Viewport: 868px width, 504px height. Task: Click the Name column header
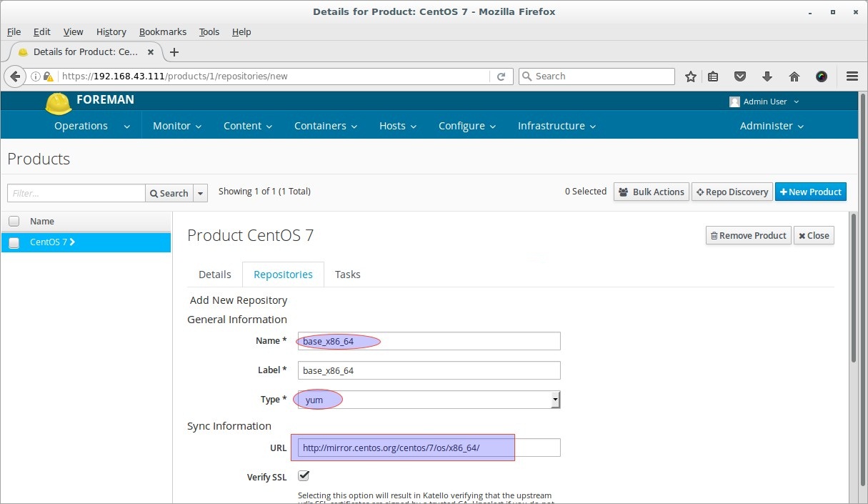point(42,222)
